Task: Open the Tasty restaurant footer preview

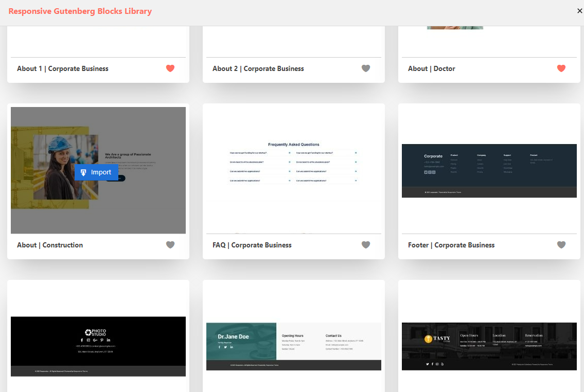Action: tap(489, 346)
